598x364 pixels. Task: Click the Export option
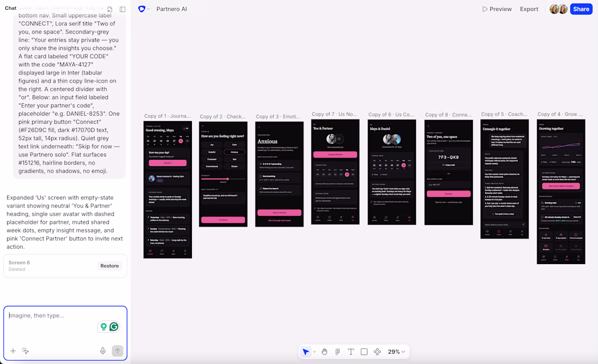coord(529,9)
